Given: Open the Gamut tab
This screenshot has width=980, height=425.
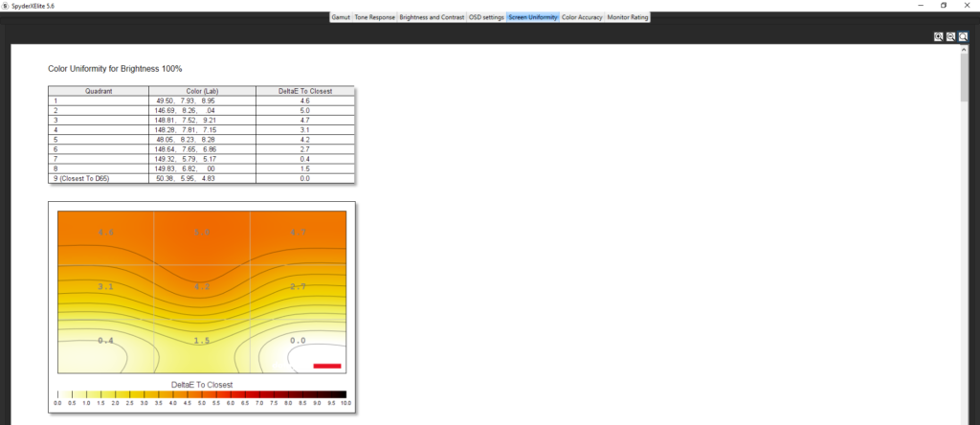Looking at the screenshot, I should (341, 17).
